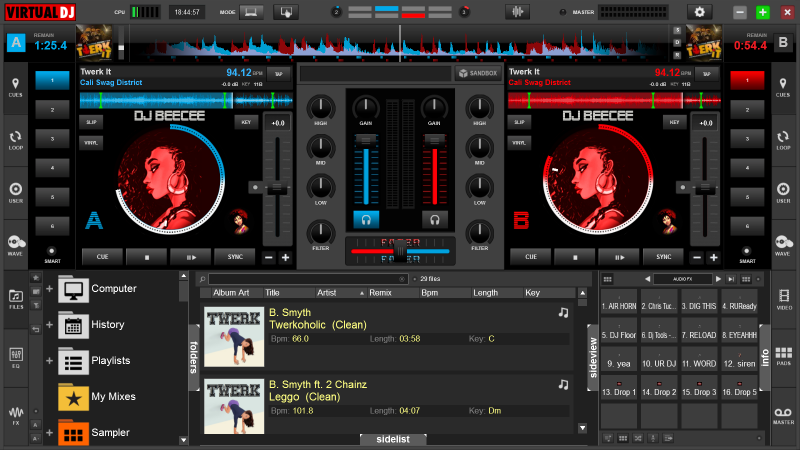Image resolution: width=800 pixels, height=450 pixels.
Task: Expand the History folder
Action: (49, 324)
